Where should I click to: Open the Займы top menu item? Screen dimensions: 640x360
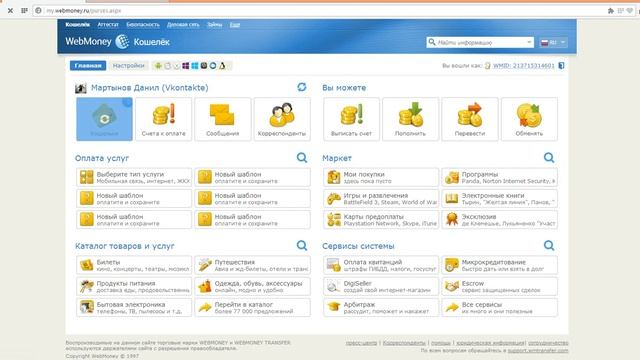click(214, 24)
